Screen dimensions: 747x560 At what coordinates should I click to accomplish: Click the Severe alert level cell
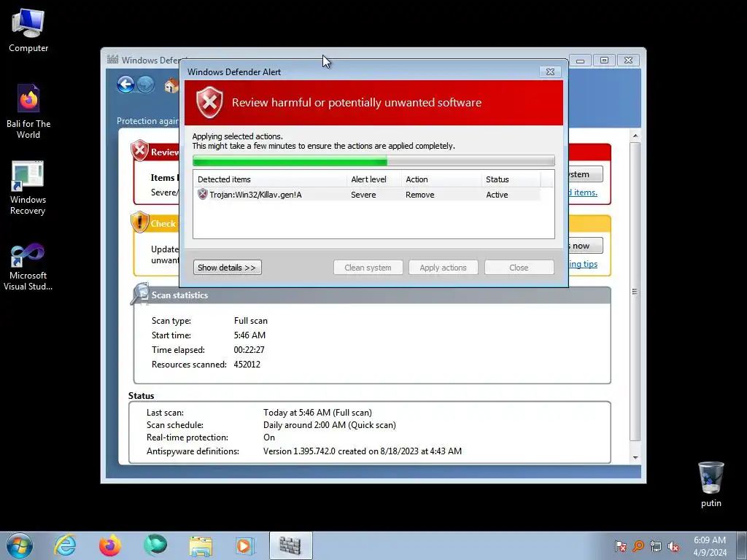click(x=363, y=195)
